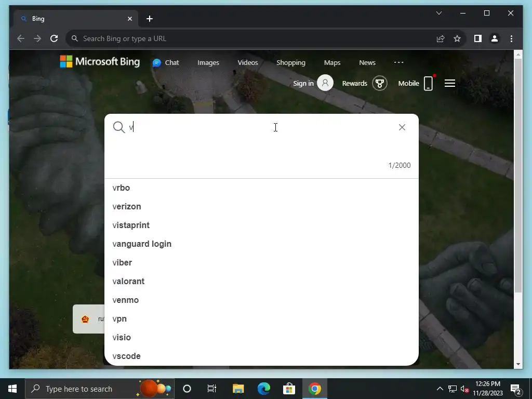Click the search magnifier icon in search box
Viewport: 532px width, 399px height.
tap(119, 127)
